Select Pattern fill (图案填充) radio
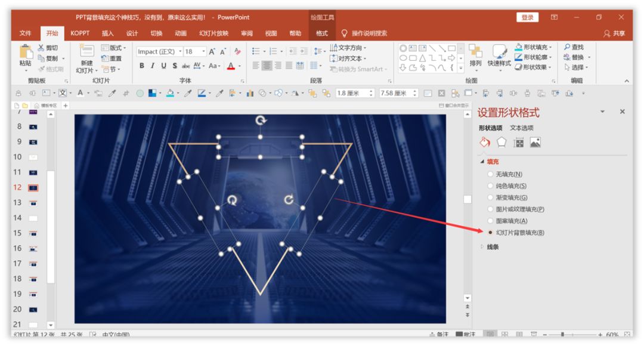Image resolution: width=644 pixels, height=346 pixels. (490, 221)
